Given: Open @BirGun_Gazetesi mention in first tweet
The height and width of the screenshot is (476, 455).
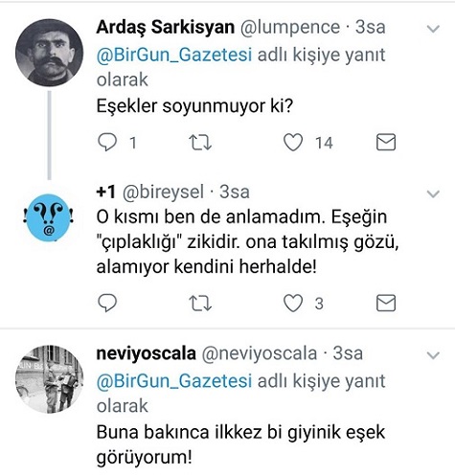Looking at the screenshot, I should point(174,55).
